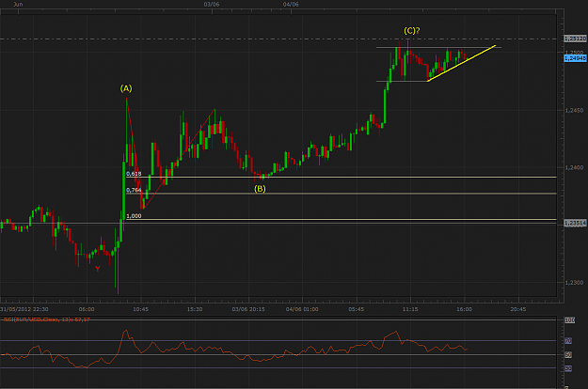Select the (C)? wave label
588x389 pixels.
[412, 31]
